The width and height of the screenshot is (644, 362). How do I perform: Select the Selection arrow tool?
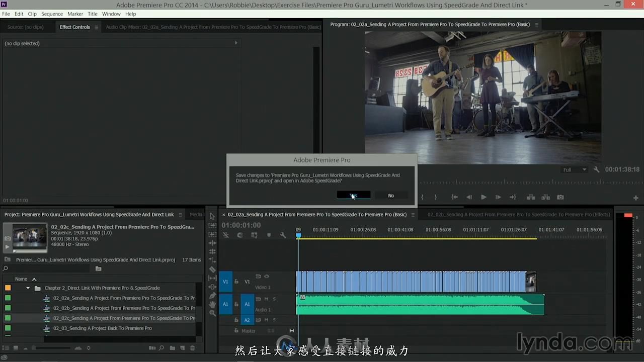pyautogui.click(x=212, y=216)
